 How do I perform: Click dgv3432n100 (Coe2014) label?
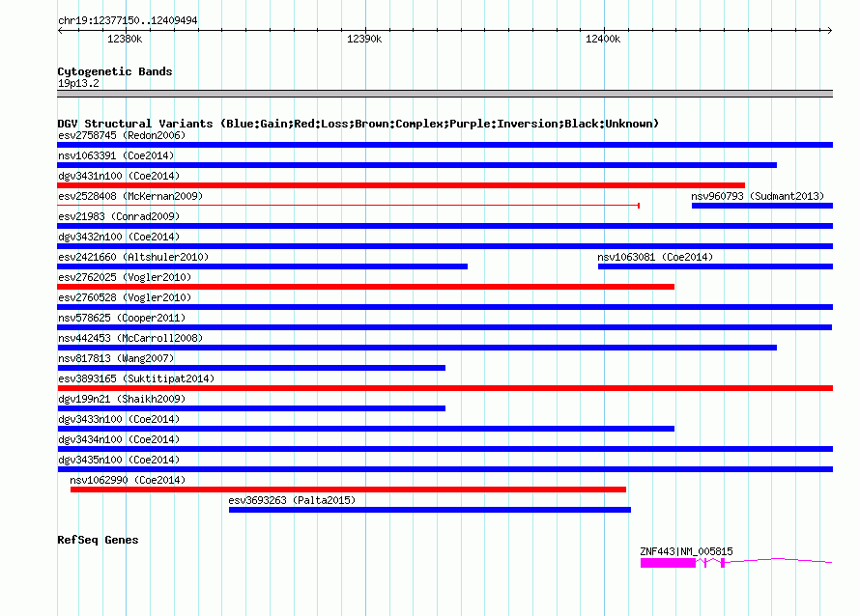click(119, 237)
